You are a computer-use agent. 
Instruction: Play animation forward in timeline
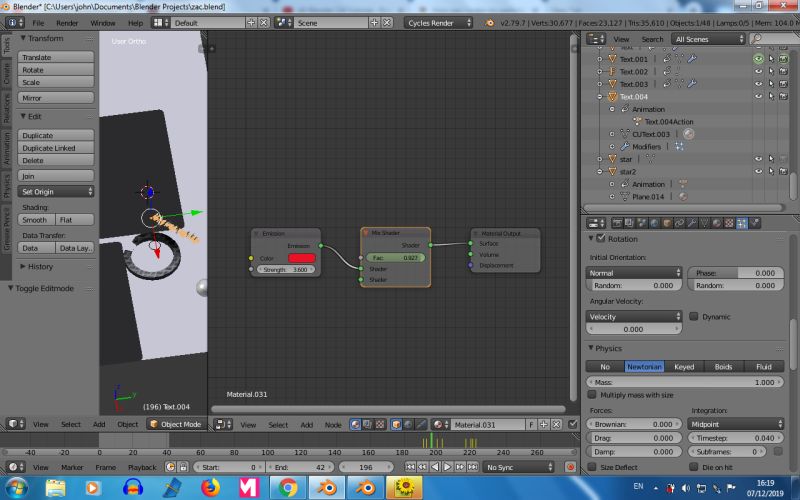click(x=447, y=467)
